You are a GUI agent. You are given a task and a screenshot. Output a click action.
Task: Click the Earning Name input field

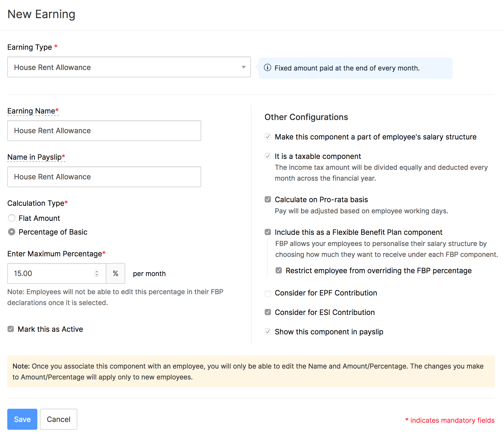point(104,131)
